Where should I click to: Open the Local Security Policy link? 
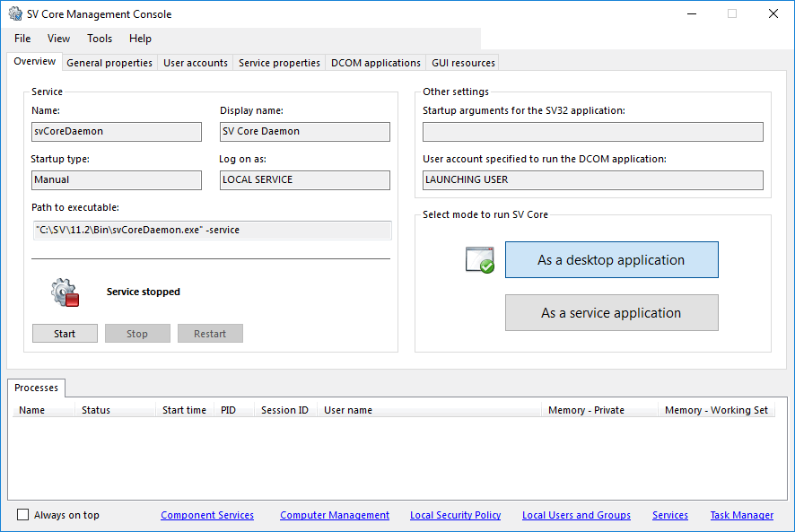pos(455,515)
